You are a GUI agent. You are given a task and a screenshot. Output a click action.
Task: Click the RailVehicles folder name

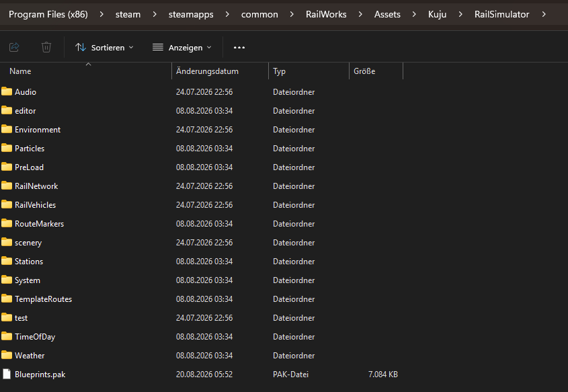[36, 204]
